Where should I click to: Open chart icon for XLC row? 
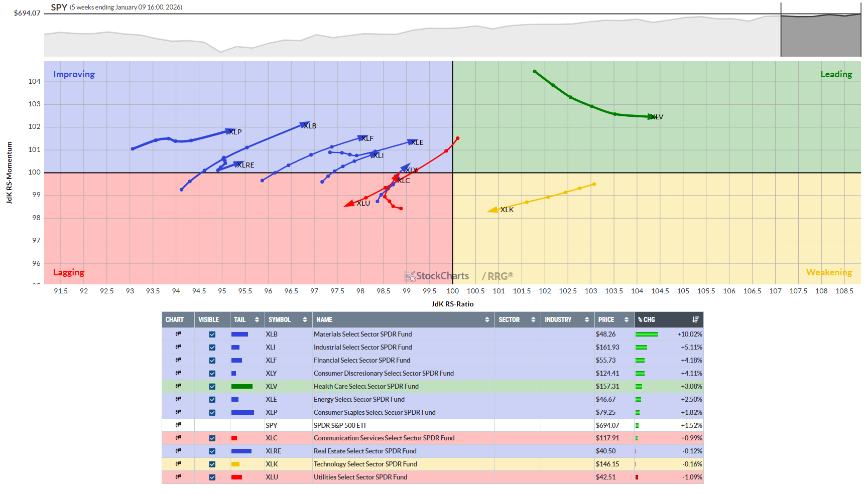pyautogui.click(x=178, y=438)
